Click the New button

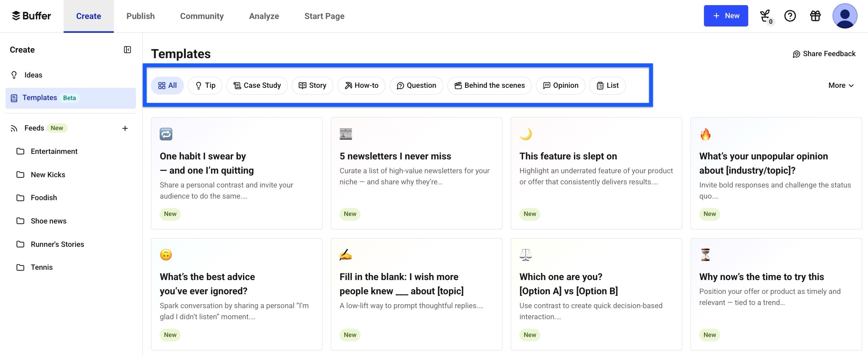click(726, 16)
